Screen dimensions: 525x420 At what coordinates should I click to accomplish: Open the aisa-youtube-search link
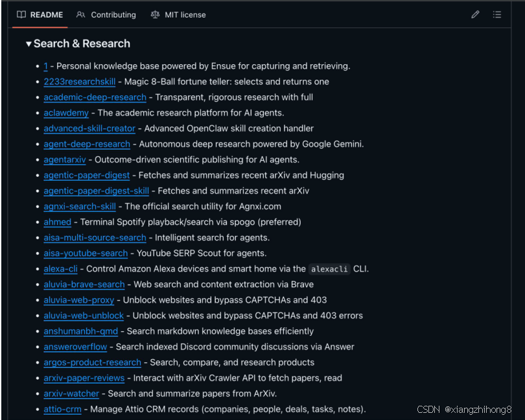coord(86,253)
